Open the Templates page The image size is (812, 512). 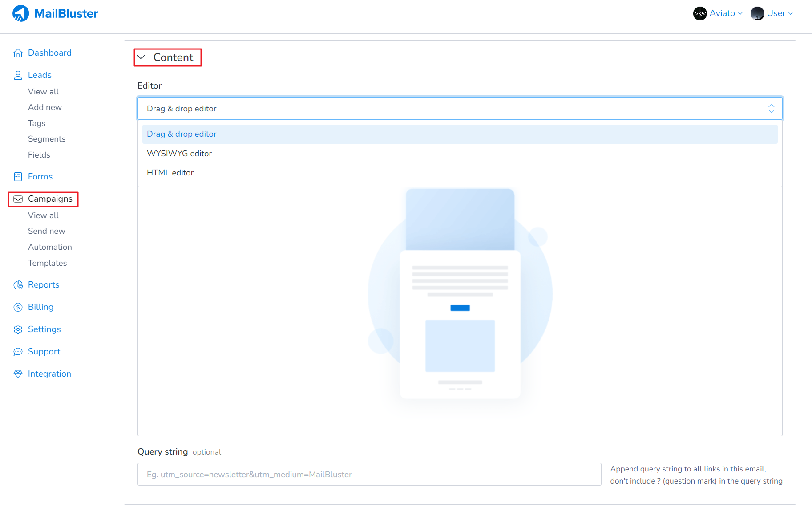(47, 263)
